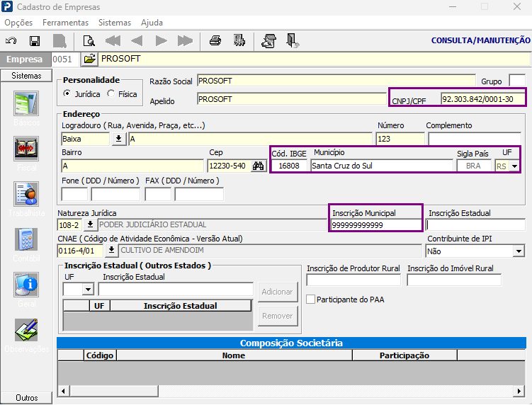Open the Sistemas menu
Image resolution: width=532 pixels, height=405 pixels.
[115, 23]
